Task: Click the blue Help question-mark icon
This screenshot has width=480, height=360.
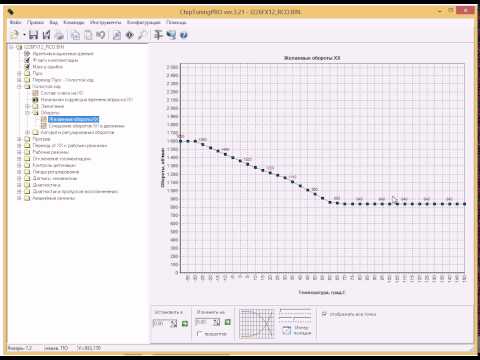Action: coord(183,35)
